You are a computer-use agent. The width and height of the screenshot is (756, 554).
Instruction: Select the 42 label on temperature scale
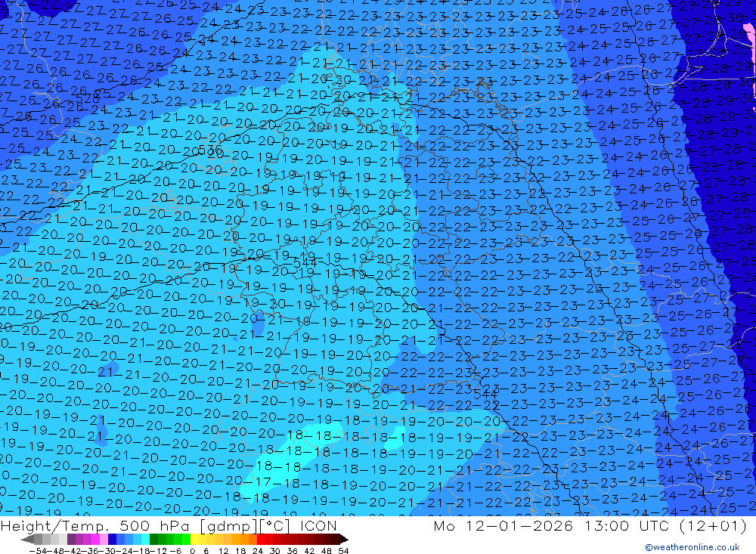click(x=309, y=551)
